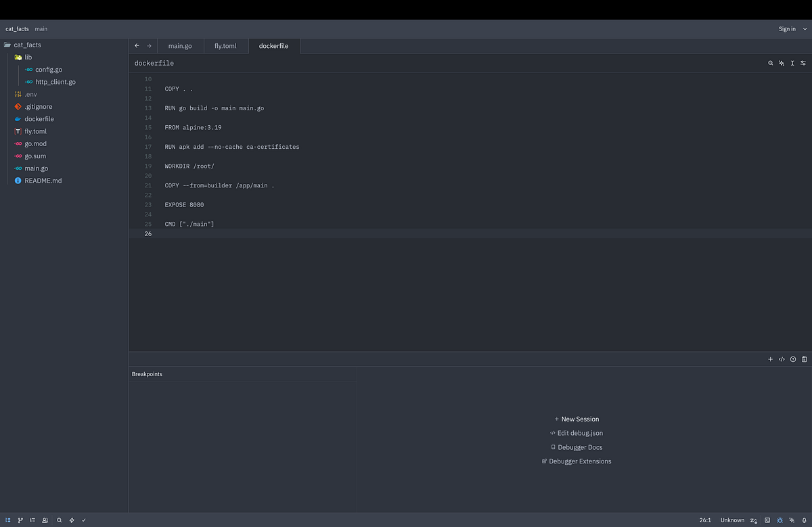This screenshot has height=527, width=812.
Task: Open the assistant sparkle icon in status bar
Action: pyautogui.click(x=792, y=520)
